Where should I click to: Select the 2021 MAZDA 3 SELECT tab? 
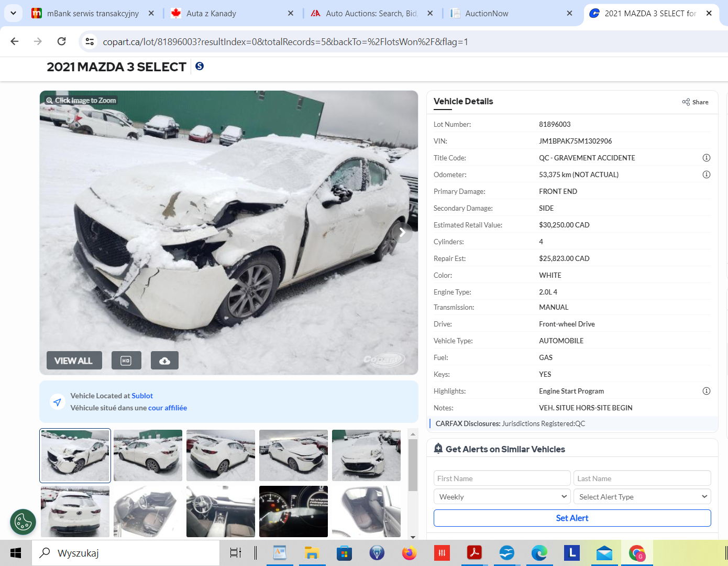650,14
